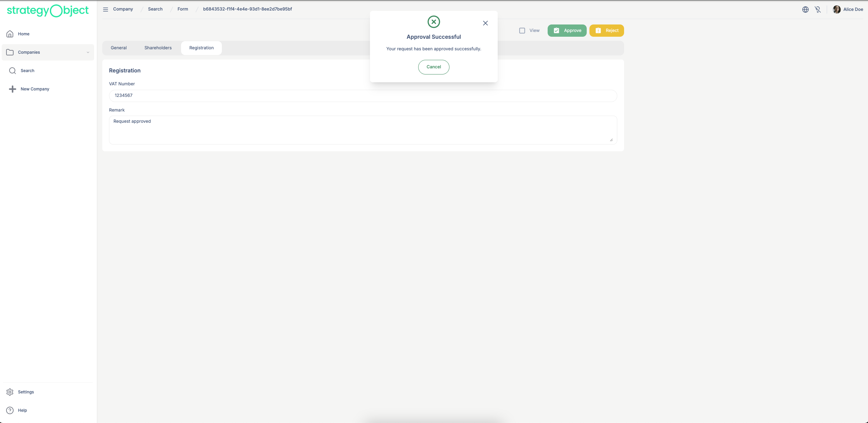The height and width of the screenshot is (423, 868).
Task: Click the Search breadcrumb link
Action: [x=155, y=9]
